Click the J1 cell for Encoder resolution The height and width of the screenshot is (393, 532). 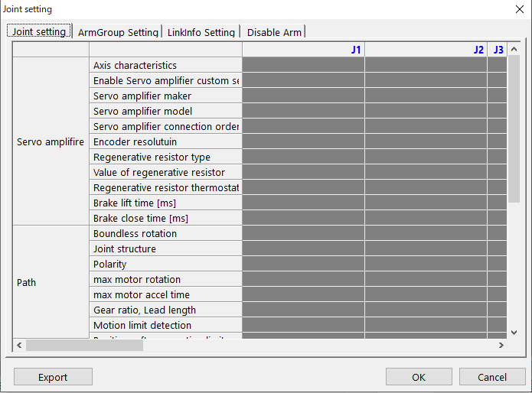coord(303,141)
